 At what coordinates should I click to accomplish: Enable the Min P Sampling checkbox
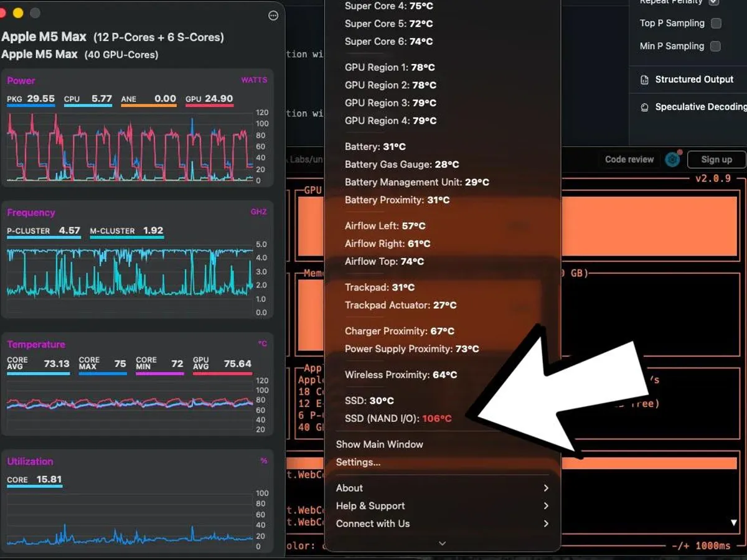(x=716, y=46)
